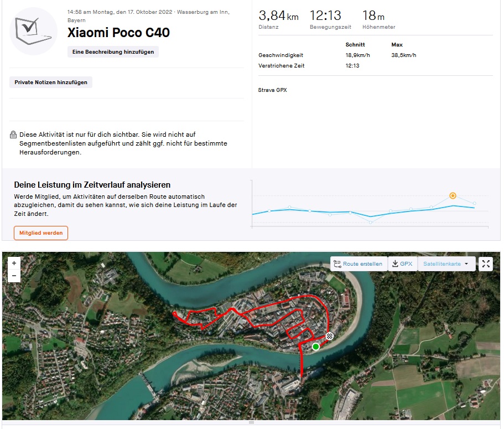The image size is (504, 429).
Task: Click the 'Strava GPX' label
Action: [x=273, y=90]
